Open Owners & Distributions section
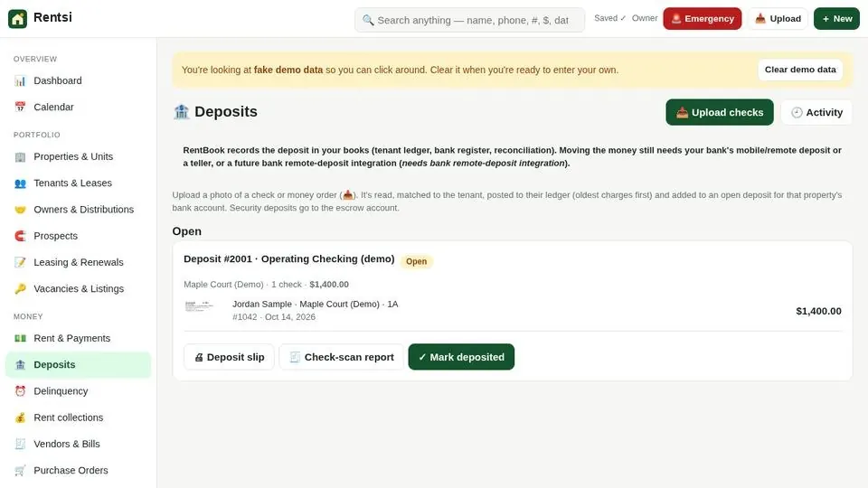 (x=78, y=210)
